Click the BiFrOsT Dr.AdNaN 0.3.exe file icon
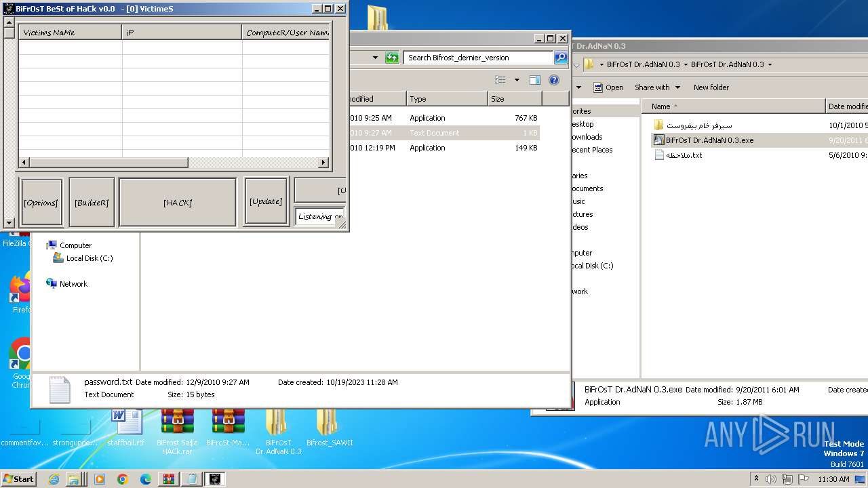The image size is (868, 488). [658, 140]
